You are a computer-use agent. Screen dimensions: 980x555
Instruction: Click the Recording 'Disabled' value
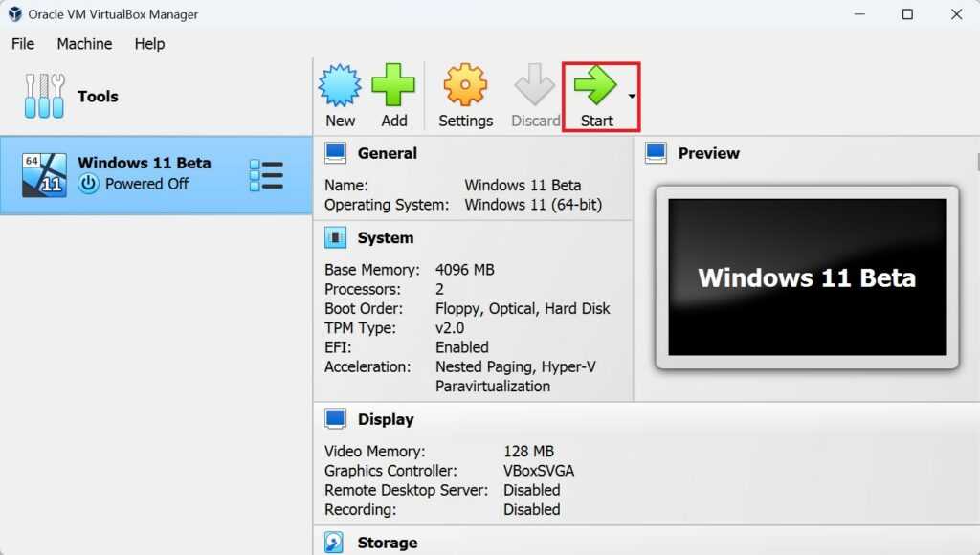tap(532, 509)
